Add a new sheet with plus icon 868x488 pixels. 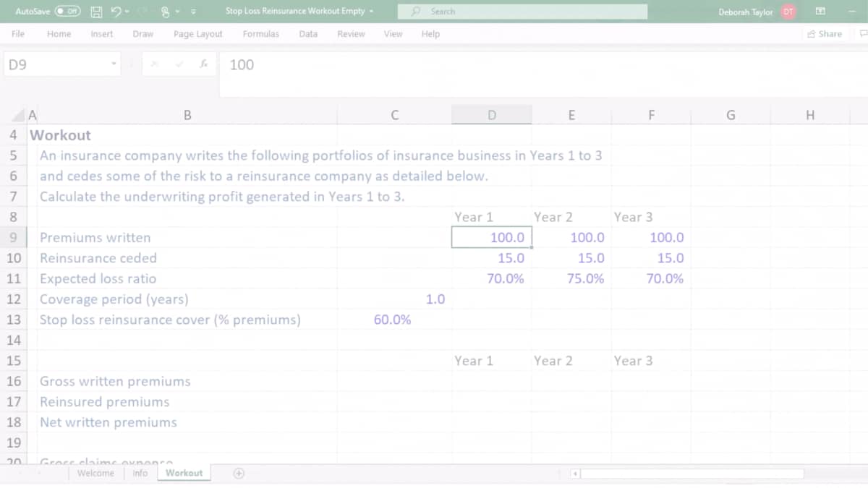(238, 473)
